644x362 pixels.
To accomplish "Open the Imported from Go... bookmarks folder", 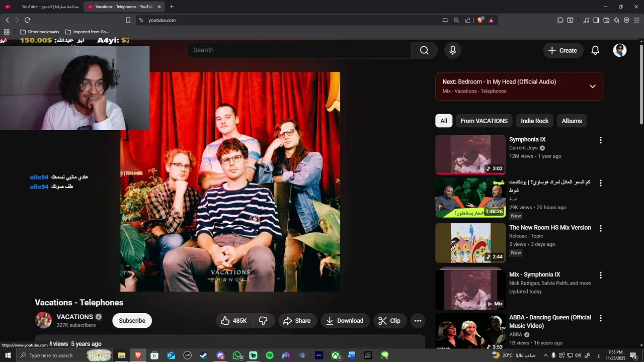I will tap(87, 32).
